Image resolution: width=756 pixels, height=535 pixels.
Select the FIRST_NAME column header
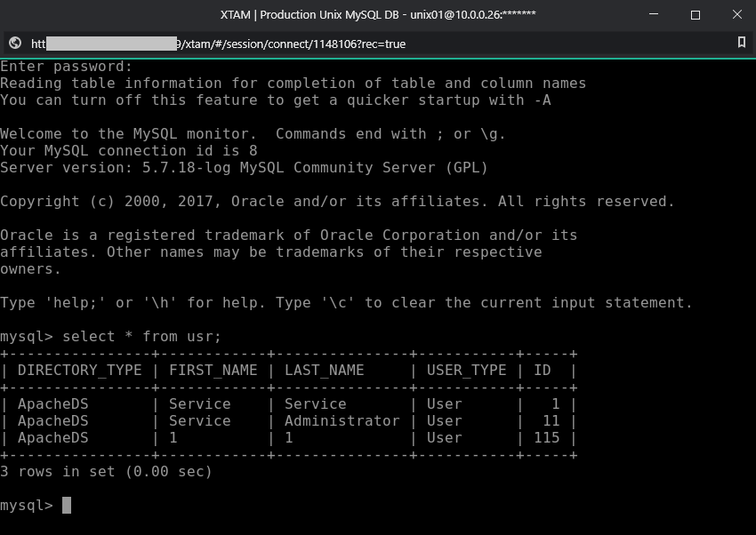(x=213, y=370)
